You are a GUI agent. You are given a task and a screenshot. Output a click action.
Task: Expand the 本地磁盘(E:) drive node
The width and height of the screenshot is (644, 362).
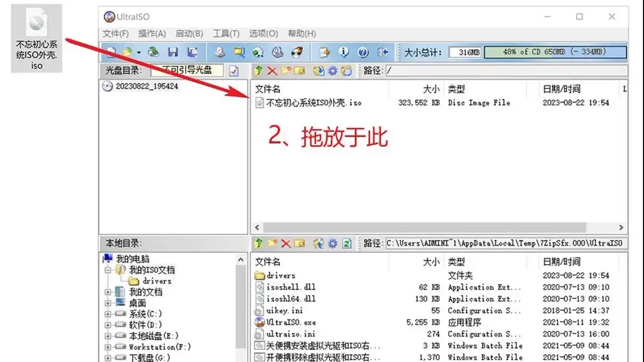tap(108, 336)
